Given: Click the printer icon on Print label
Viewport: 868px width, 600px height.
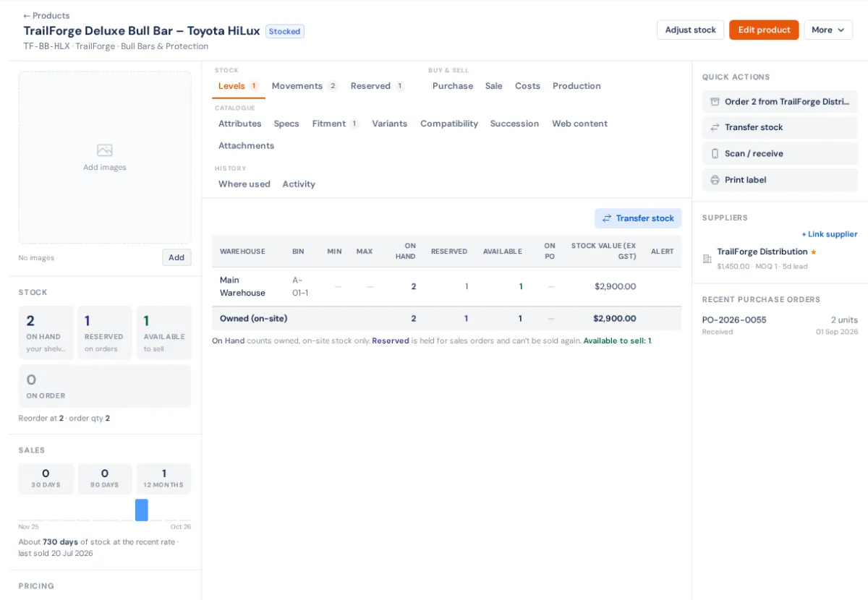Looking at the screenshot, I should click(x=715, y=180).
